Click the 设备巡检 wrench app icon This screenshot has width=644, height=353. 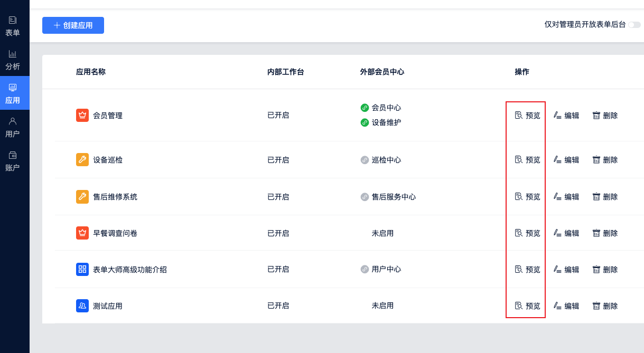82,159
